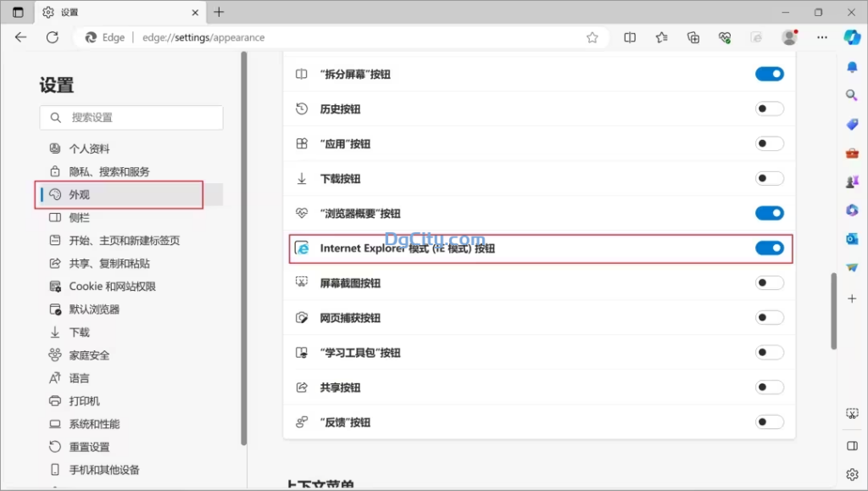Image resolution: width=868 pixels, height=491 pixels.
Task: Open the Games chess icon in the sidebar
Action: (852, 181)
